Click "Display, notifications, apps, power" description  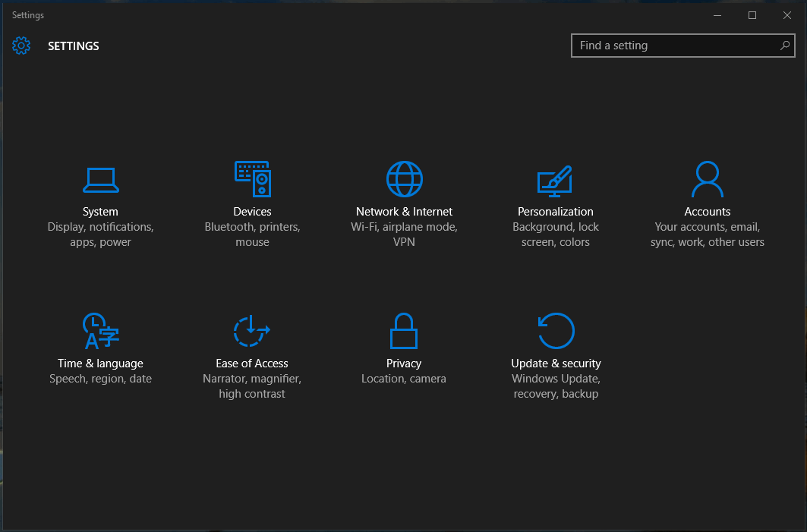click(x=100, y=235)
